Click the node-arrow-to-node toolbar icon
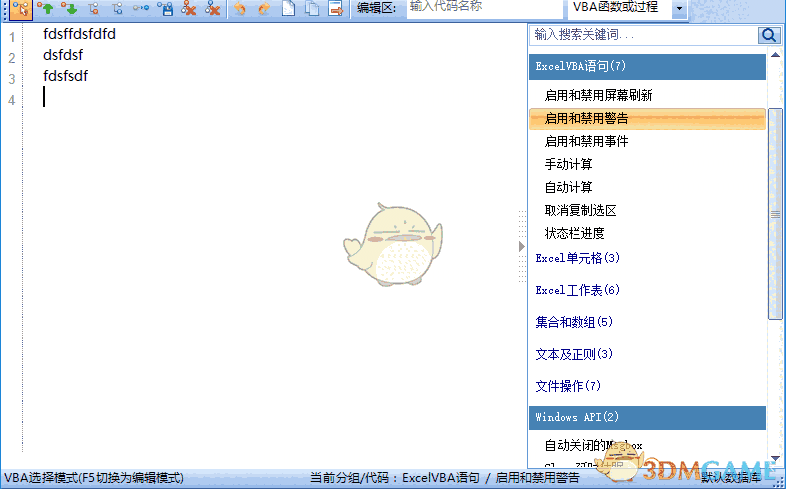 coord(141,8)
